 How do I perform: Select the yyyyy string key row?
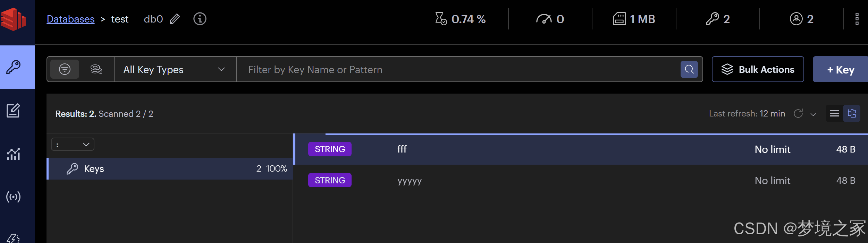(581, 180)
